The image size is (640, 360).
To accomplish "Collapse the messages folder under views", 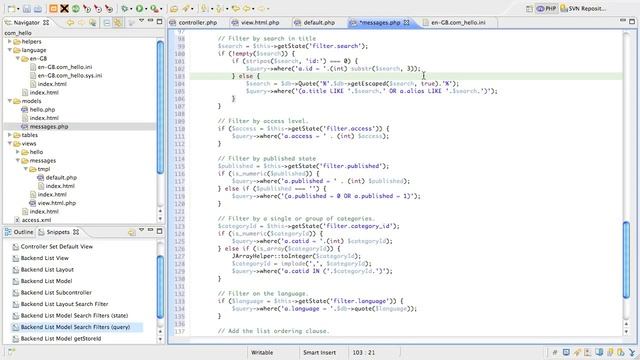I will (18, 160).
